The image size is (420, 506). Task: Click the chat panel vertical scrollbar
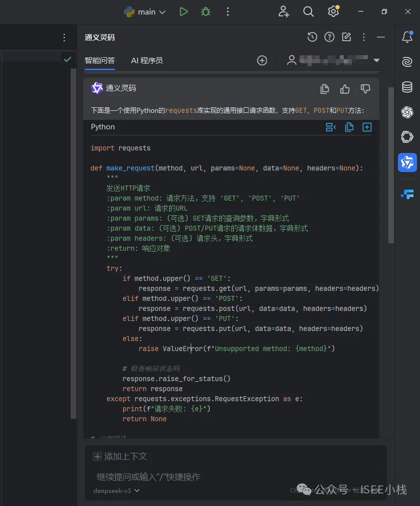(391, 164)
